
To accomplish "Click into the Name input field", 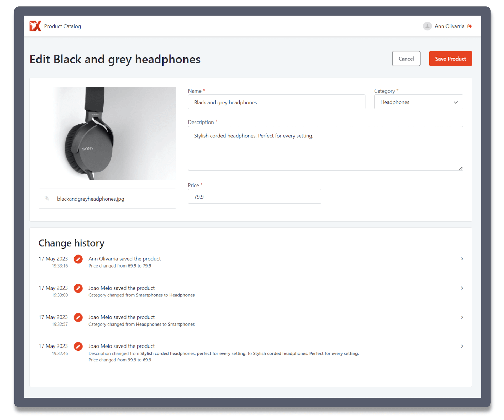I will pos(276,102).
